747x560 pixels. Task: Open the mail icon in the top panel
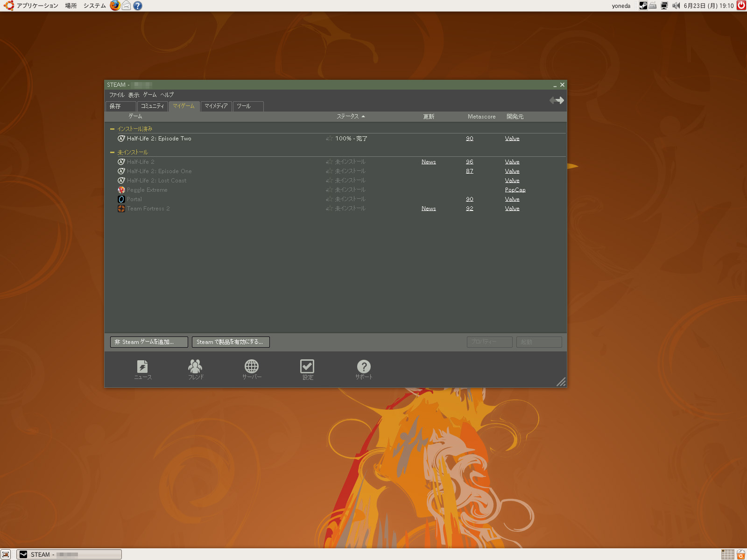[126, 6]
